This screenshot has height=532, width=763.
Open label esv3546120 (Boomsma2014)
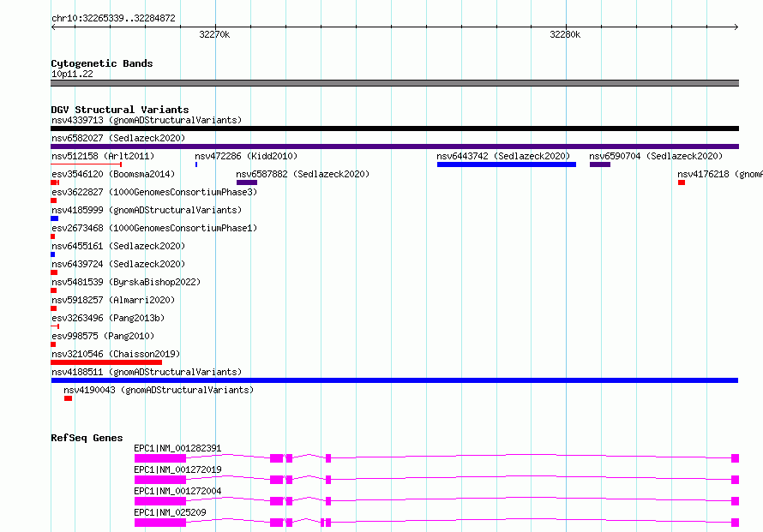(x=113, y=174)
